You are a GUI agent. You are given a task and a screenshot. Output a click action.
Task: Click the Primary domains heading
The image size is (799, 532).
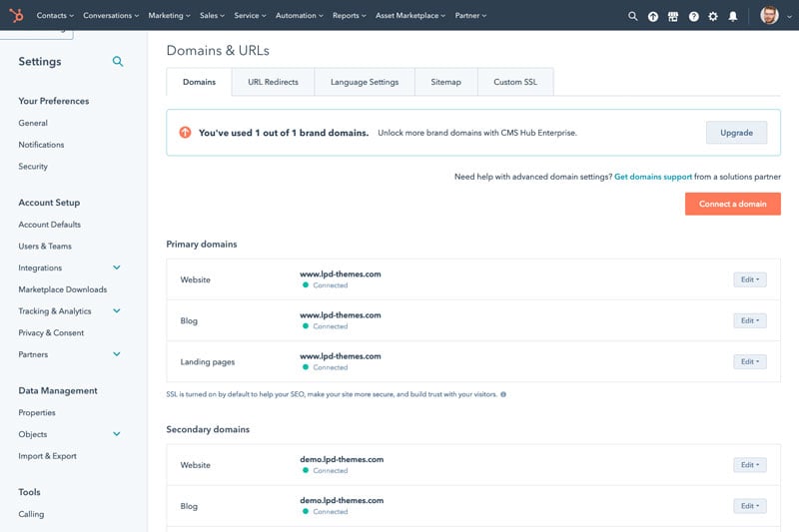pyautogui.click(x=202, y=245)
